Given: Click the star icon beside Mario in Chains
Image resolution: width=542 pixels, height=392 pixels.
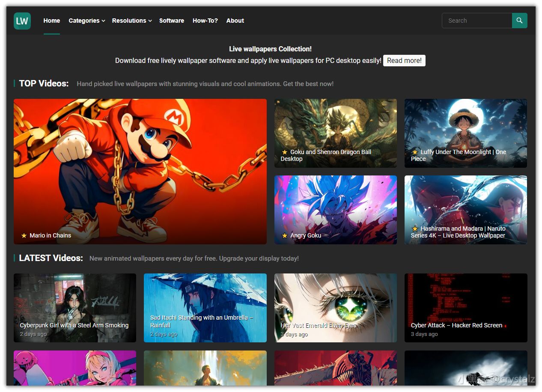Looking at the screenshot, I should tap(24, 235).
